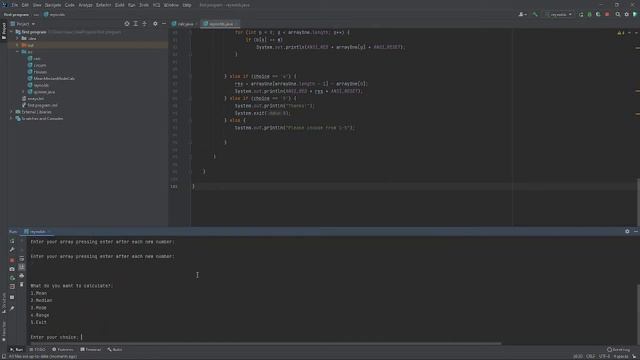Click the Expand All icon in Project panel
The width and height of the screenshot is (640, 360).
[136, 24]
